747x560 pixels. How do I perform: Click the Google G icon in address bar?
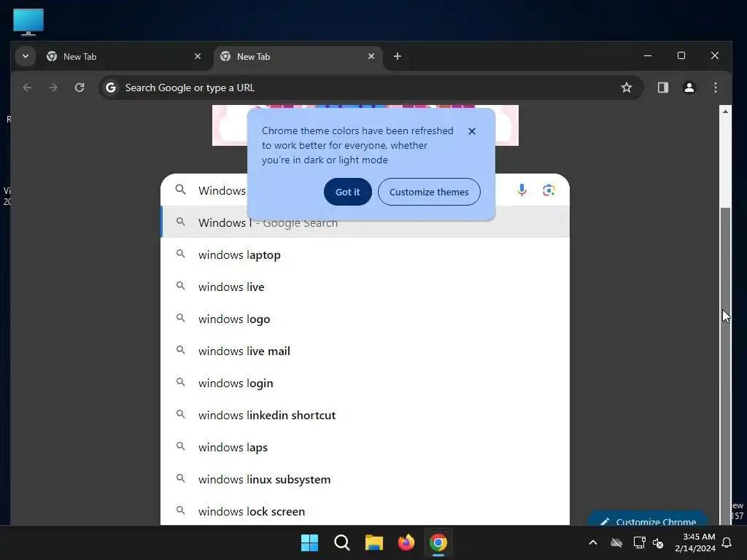[111, 87]
